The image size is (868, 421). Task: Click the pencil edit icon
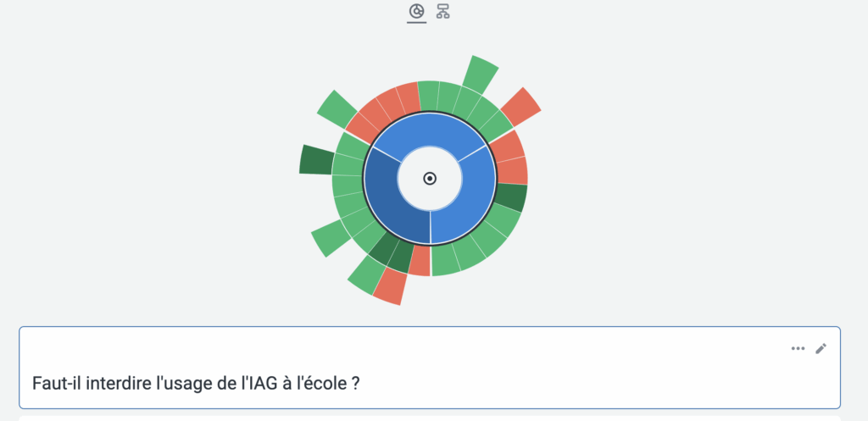click(821, 348)
